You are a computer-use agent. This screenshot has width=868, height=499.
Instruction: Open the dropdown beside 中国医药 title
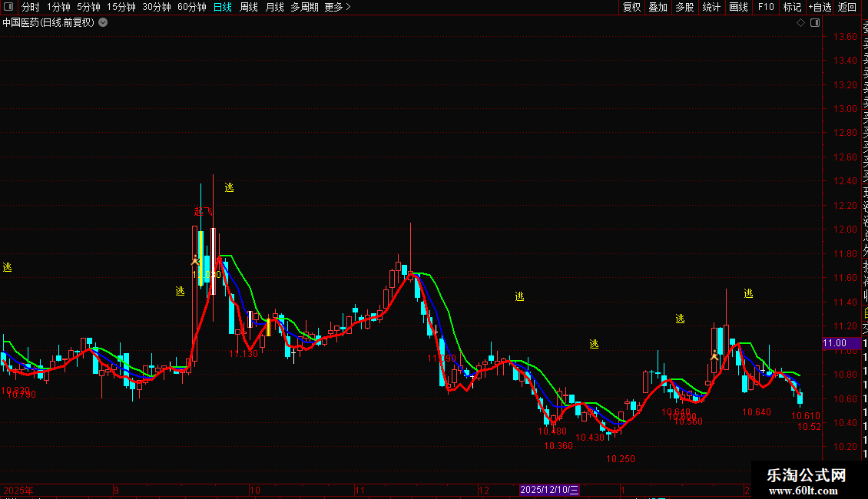point(103,23)
